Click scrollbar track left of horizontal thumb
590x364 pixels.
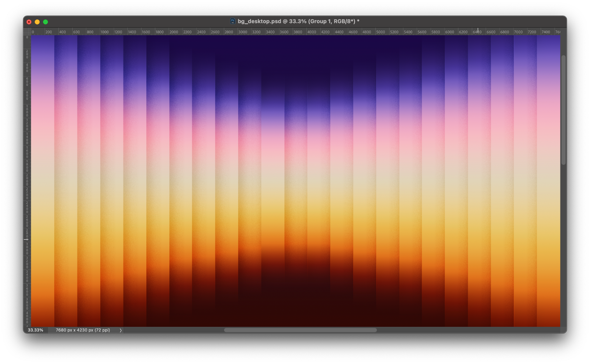[173, 330]
